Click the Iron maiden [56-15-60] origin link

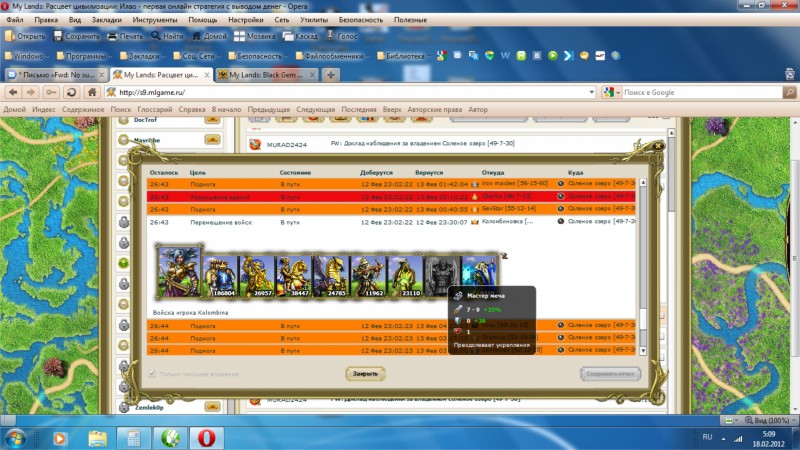(x=514, y=183)
